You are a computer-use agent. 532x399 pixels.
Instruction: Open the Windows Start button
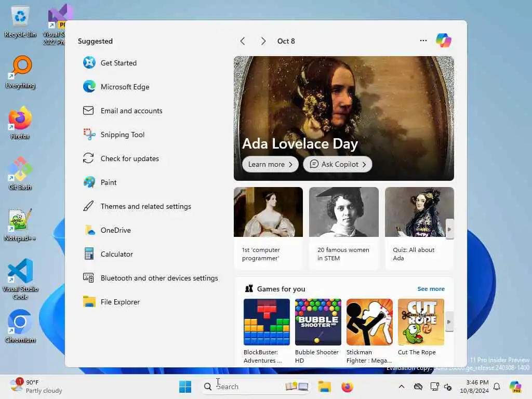tap(185, 387)
